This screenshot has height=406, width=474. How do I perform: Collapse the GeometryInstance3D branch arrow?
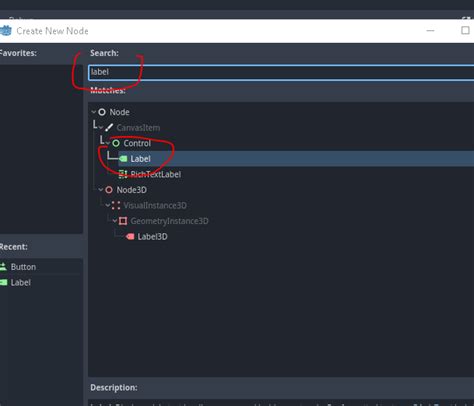(x=115, y=221)
